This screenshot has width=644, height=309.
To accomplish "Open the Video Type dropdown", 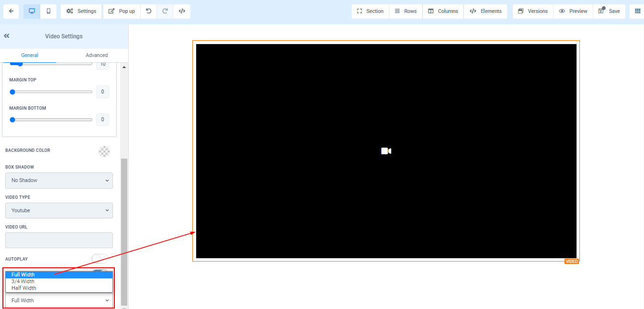I will [x=59, y=210].
